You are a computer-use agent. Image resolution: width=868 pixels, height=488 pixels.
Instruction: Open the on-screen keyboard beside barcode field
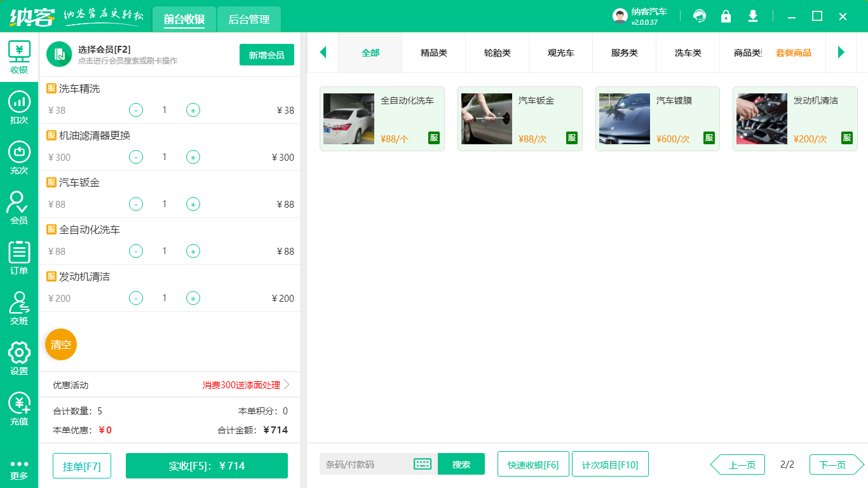pyautogui.click(x=423, y=464)
